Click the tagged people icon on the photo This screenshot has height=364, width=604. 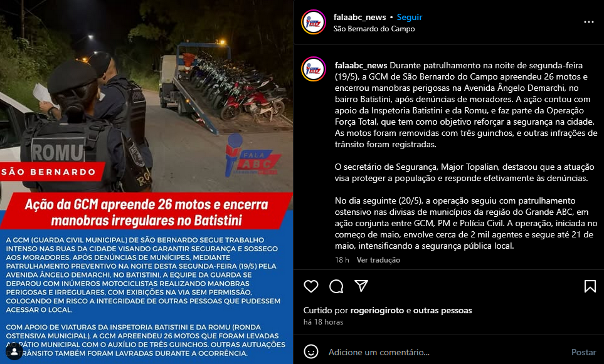point(14,351)
